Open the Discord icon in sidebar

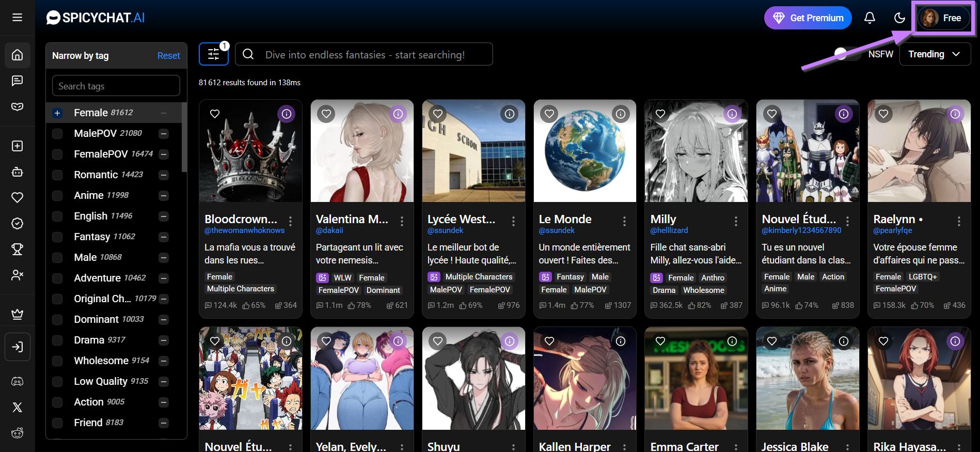(x=17, y=381)
